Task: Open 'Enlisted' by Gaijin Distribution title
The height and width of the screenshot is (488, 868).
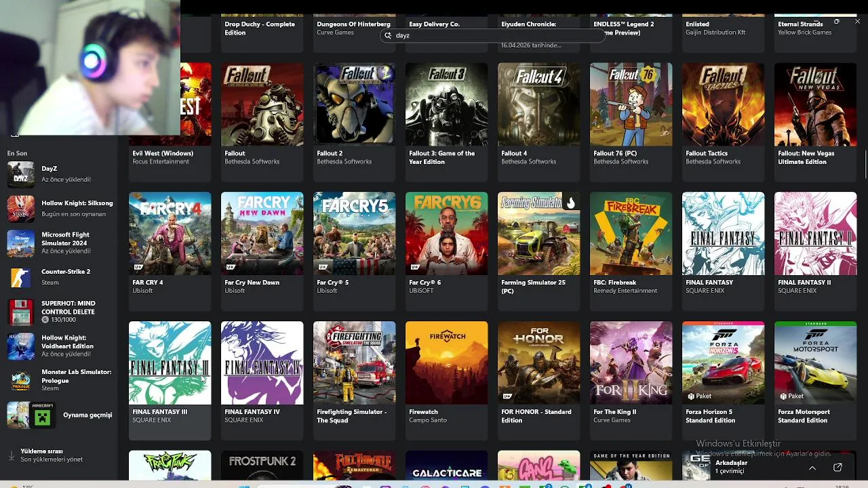Action: pyautogui.click(x=697, y=24)
